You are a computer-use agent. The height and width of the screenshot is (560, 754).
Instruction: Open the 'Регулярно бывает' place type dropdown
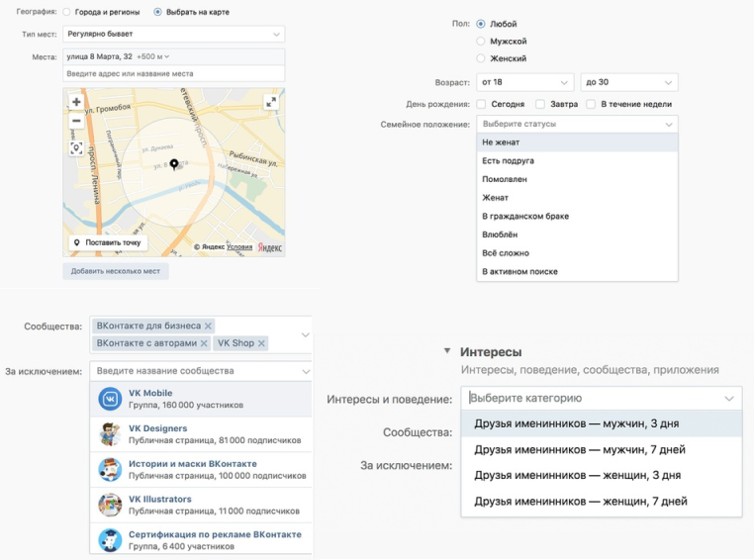tap(173, 34)
